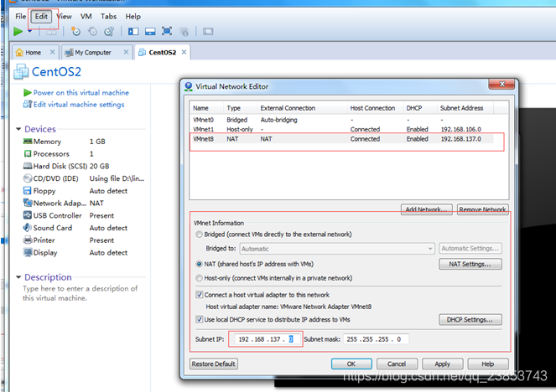
Task: Select the Display device icon
Action: point(28,252)
